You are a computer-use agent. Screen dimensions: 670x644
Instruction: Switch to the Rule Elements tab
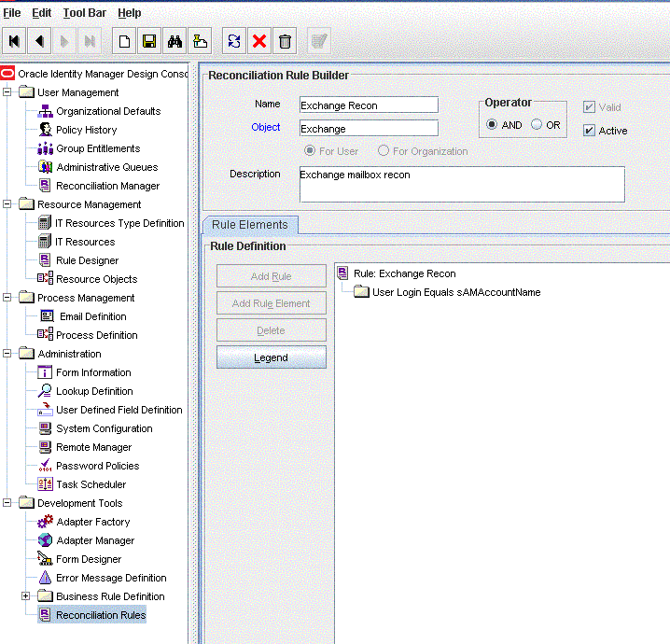[249, 225]
